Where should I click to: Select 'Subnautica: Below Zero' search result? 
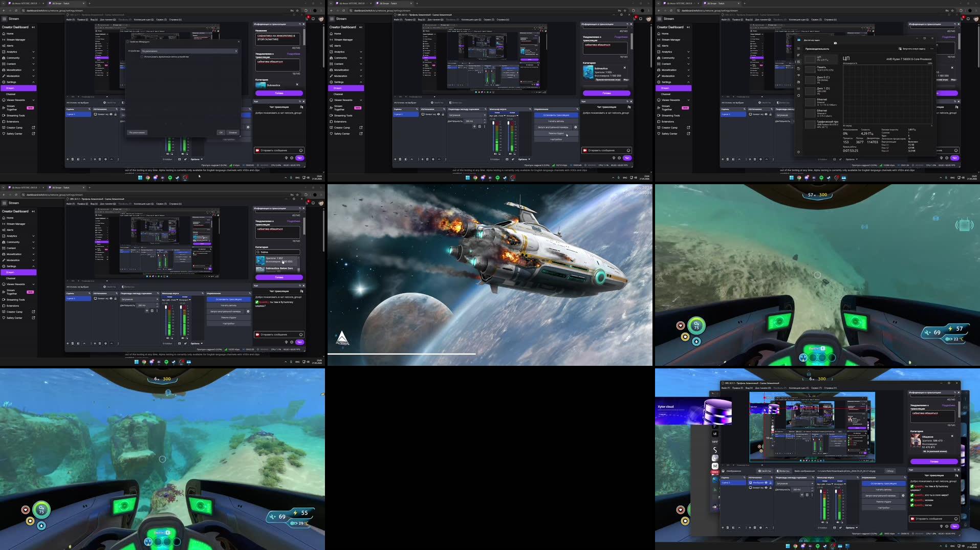(278, 270)
